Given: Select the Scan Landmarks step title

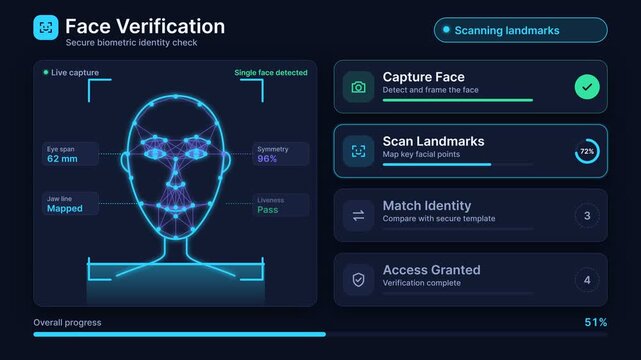Looking at the screenshot, I should (433, 141).
